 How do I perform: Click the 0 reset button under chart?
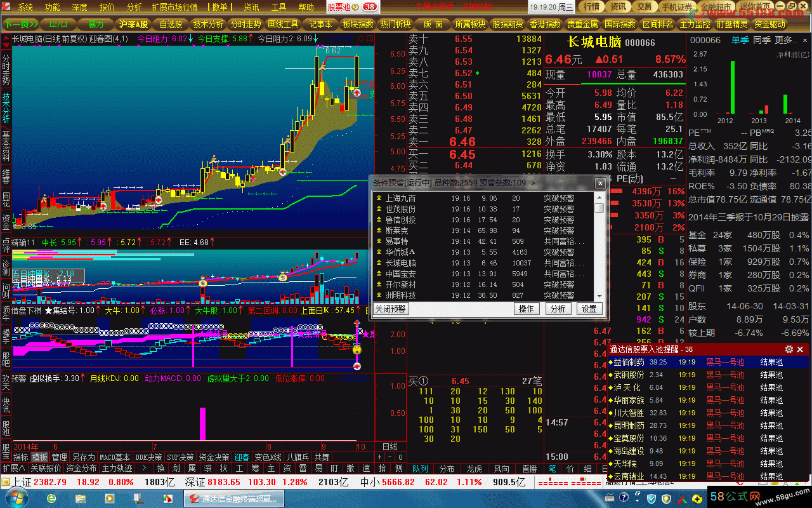(400, 457)
